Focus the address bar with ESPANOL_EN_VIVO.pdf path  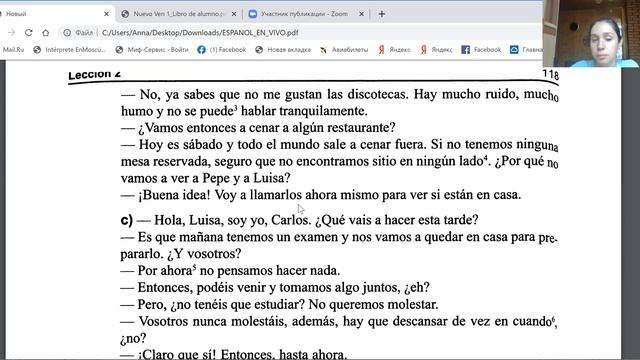pos(200,33)
